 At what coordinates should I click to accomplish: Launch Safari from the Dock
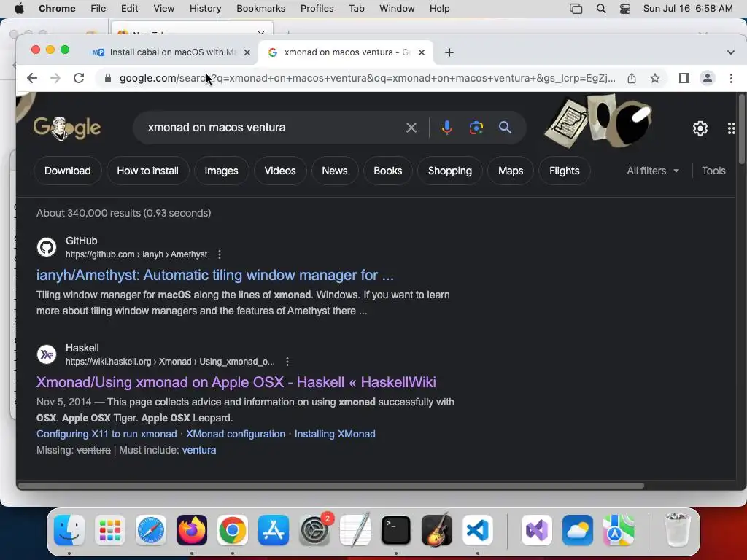[x=151, y=530]
